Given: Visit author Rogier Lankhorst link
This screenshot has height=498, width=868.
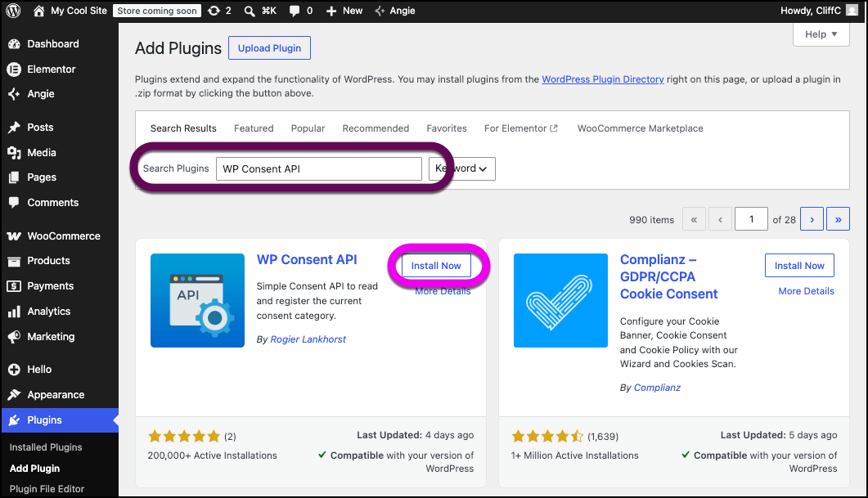Looking at the screenshot, I should click(308, 339).
